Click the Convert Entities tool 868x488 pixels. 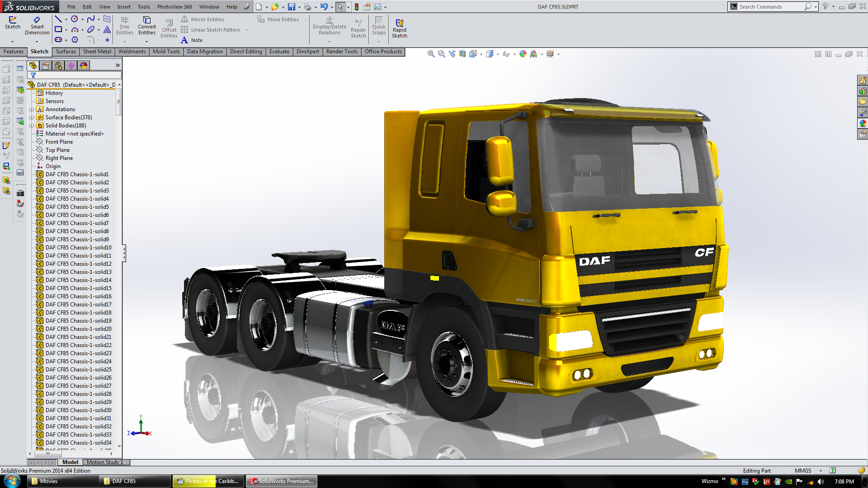coord(147,26)
